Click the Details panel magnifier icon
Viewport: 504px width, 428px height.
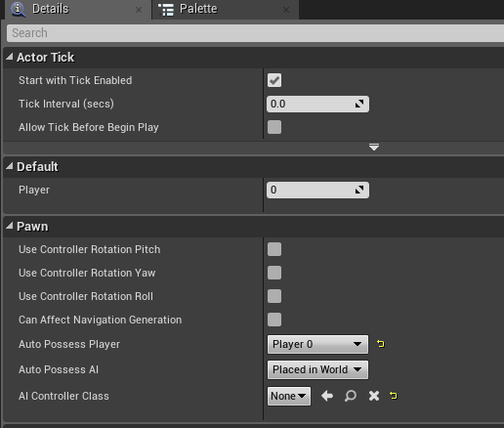[x=19, y=9]
